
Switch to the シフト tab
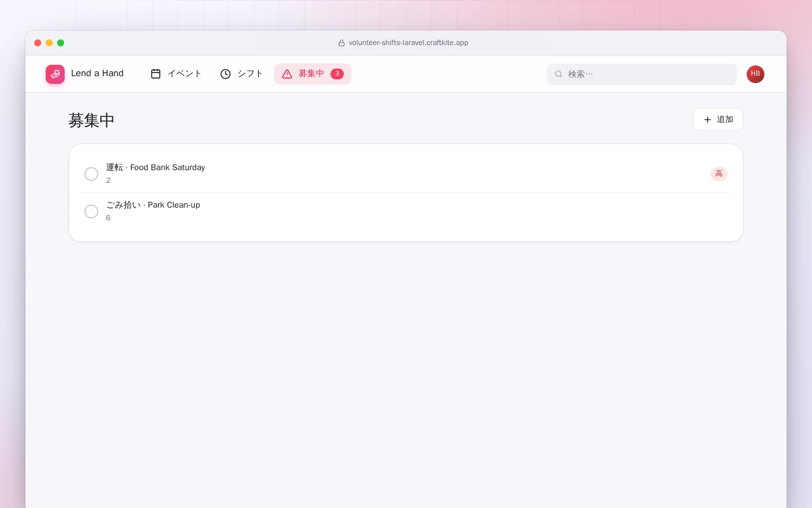click(241, 74)
